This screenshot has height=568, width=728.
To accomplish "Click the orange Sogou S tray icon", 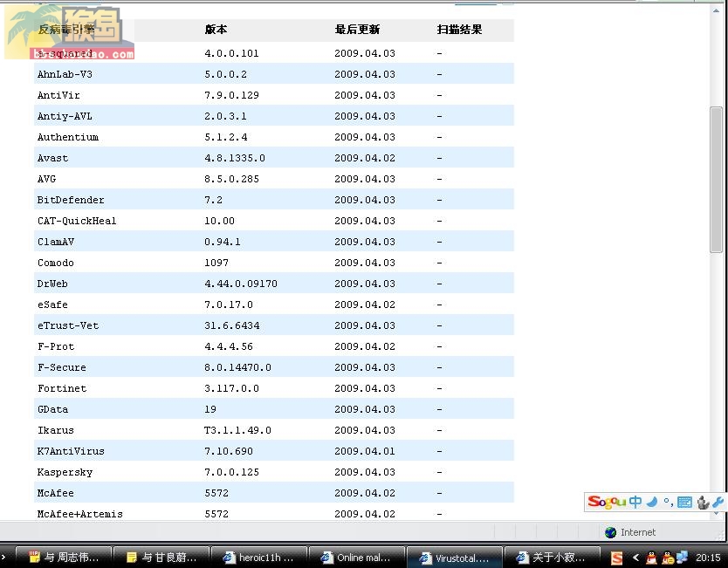I will [617, 558].
